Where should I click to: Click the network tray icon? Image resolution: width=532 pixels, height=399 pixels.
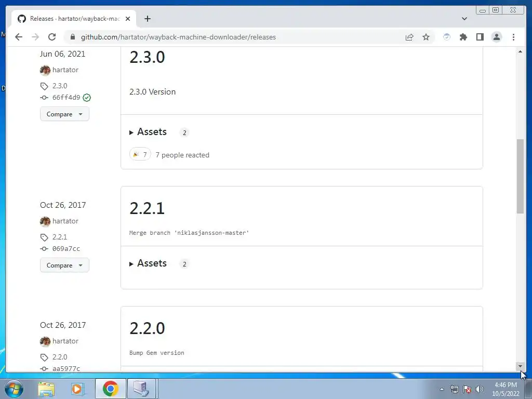(x=454, y=389)
